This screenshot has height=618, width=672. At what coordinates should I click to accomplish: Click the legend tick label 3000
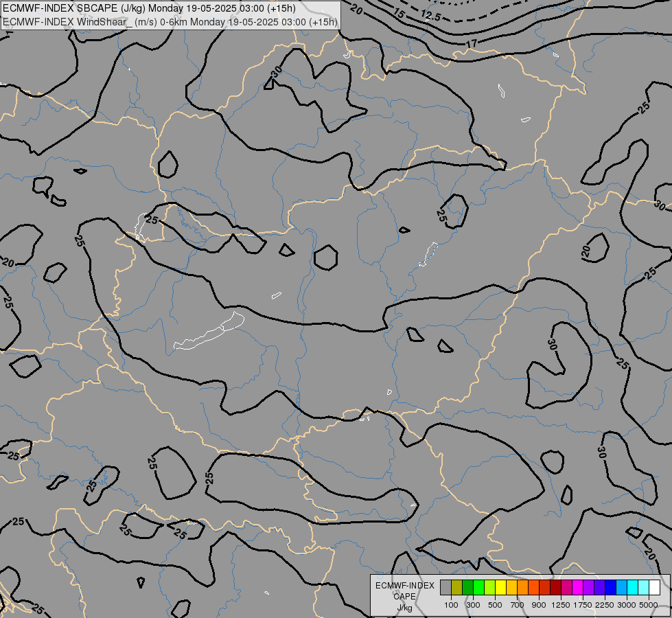pos(627,605)
